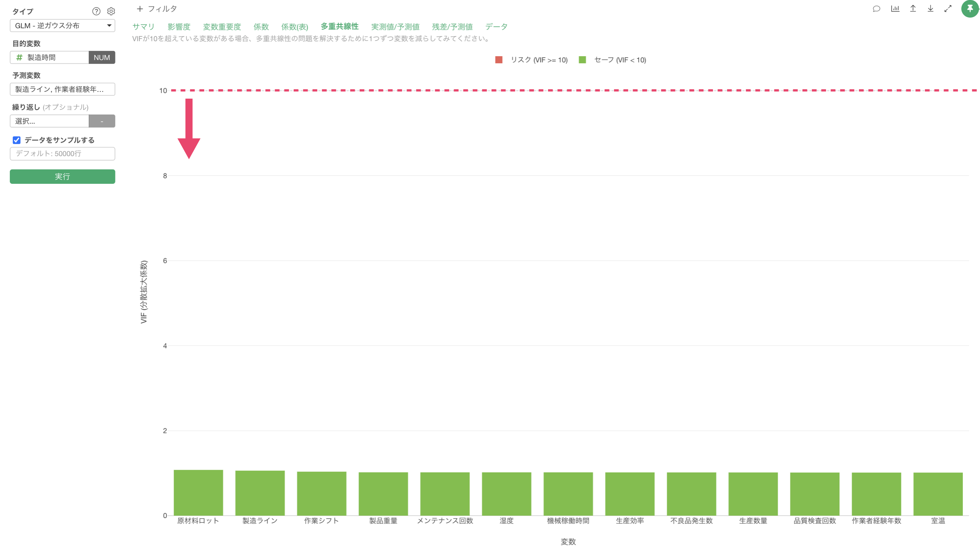Open the 繰り返し 選択... dropdown
Screen dimensions: 980x546
(49, 121)
